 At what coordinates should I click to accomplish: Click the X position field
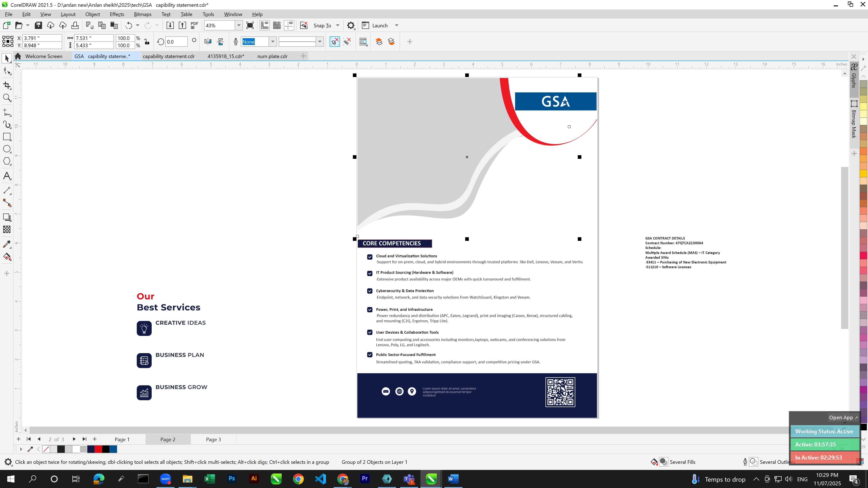(x=42, y=38)
